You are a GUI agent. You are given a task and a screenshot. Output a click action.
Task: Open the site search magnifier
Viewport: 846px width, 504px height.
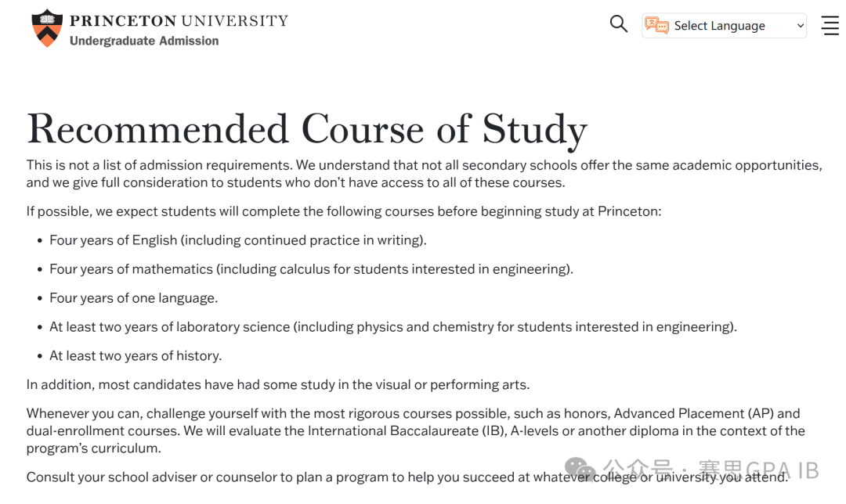(x=619, y=24)
